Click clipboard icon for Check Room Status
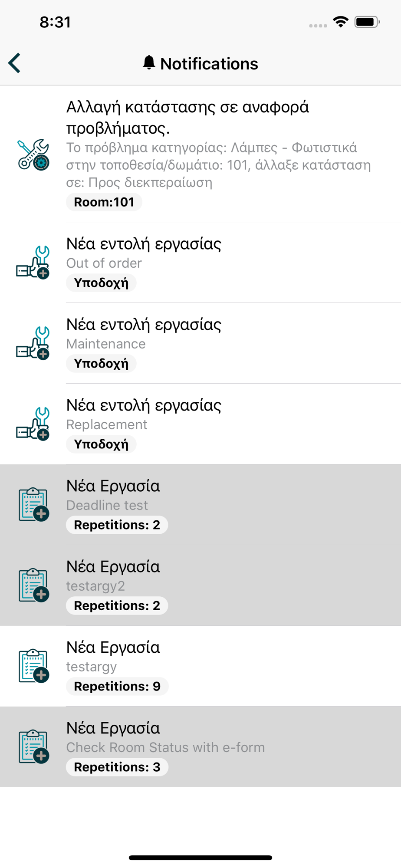Screen dimensions: 401x868 pos(33,746)
